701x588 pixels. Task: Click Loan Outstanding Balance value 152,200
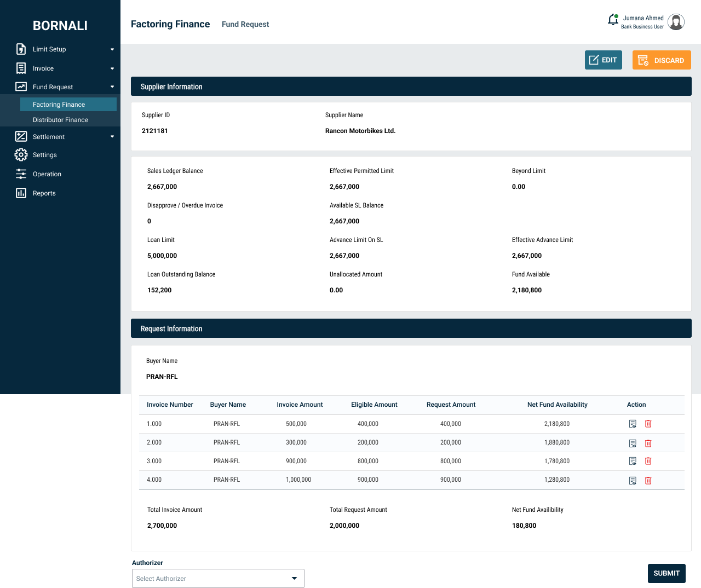point(159,290)
